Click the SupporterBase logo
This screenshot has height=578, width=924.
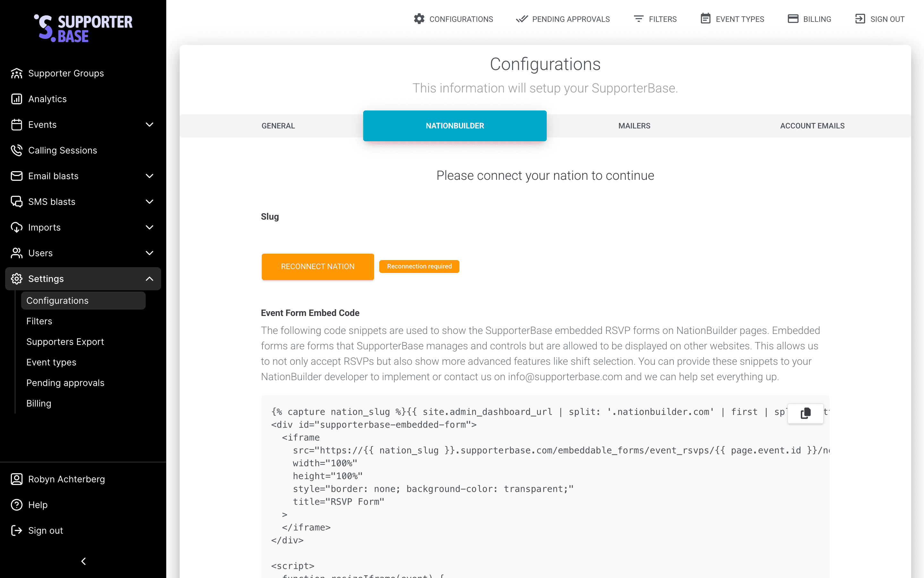pos(83,28)
